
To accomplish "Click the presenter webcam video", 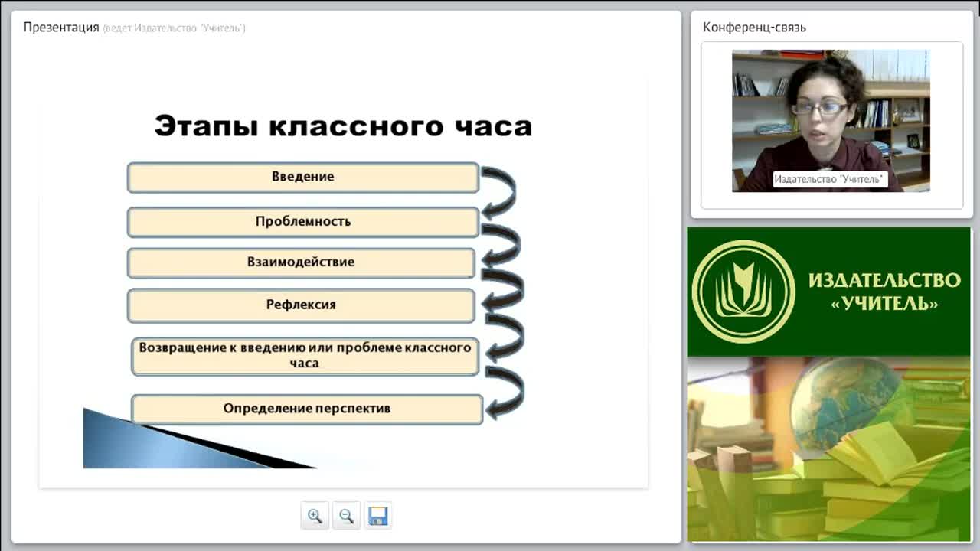I will [x=831, y=121].
